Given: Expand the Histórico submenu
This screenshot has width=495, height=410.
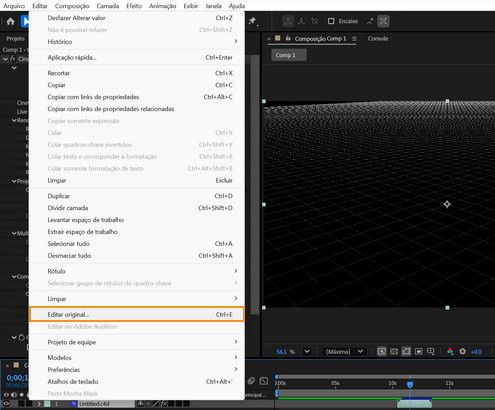Looking at the screenshot, I should click(137, 42).
